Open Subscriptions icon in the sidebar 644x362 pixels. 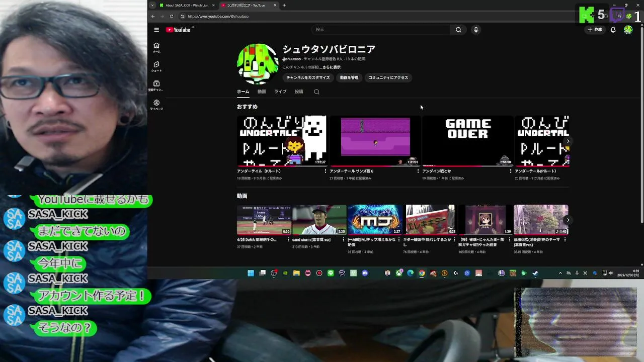(x=156, y=85)
